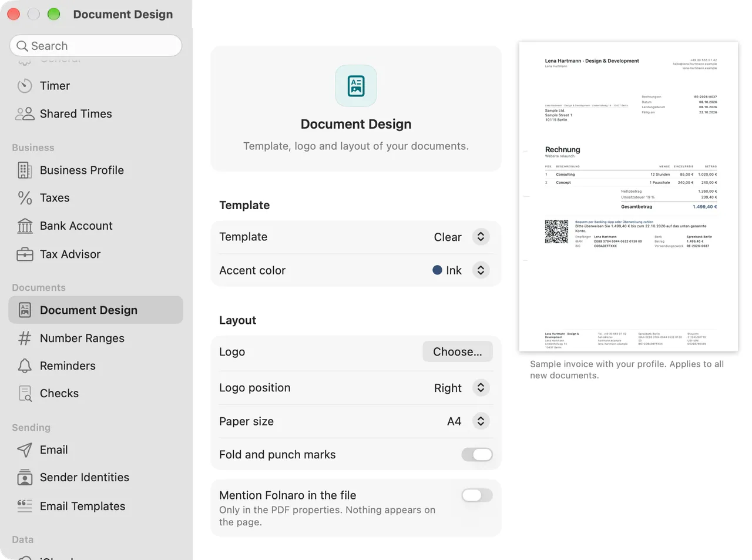
Task: Click the Search input field
Action: click(96, 46)
